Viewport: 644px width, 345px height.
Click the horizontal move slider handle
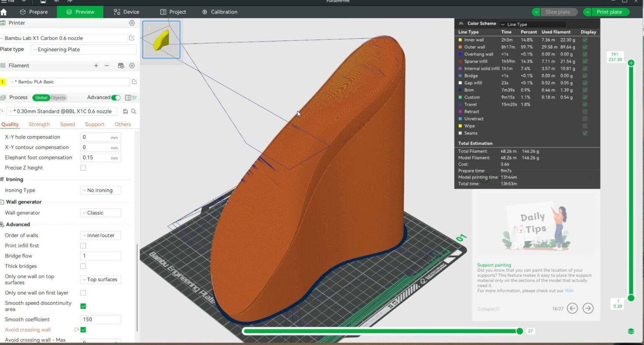tap(519, 331)
